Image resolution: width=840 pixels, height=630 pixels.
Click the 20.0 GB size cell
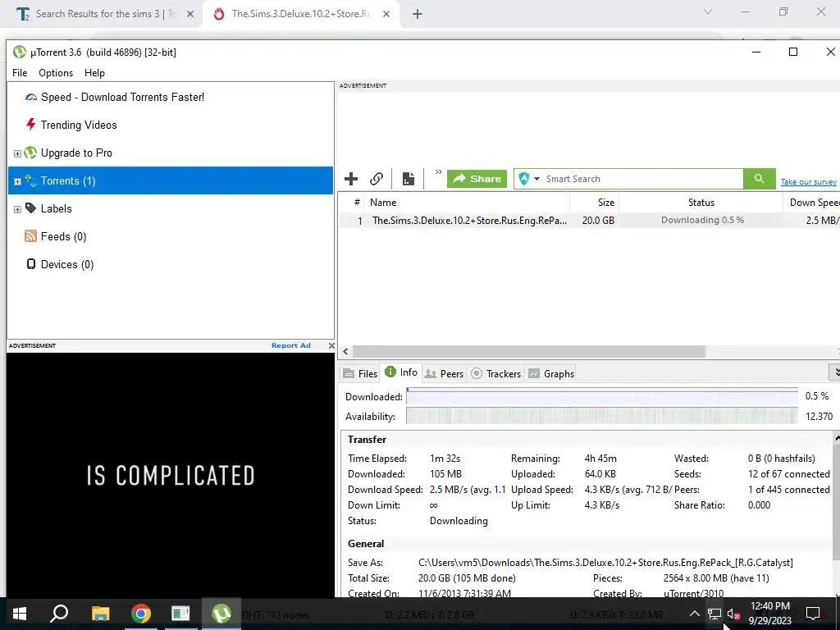click(598, 220)
